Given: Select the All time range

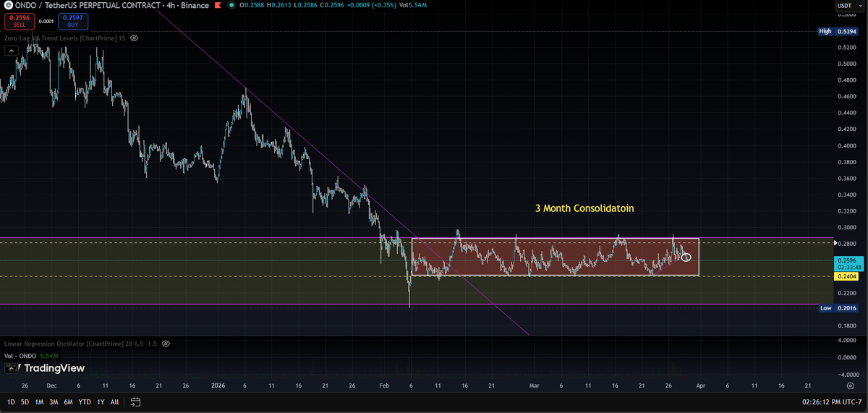Looking at the screenshot, I should coord(114,401).
